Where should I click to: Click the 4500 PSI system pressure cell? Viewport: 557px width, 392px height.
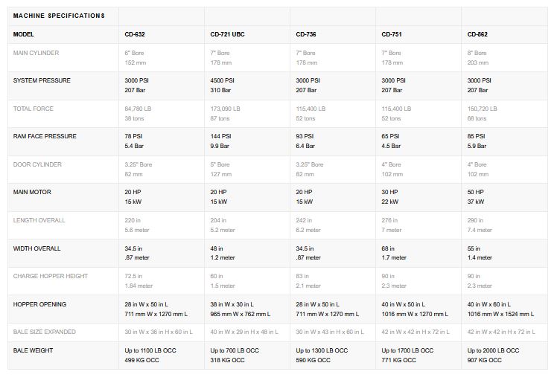tap(222, 80)
